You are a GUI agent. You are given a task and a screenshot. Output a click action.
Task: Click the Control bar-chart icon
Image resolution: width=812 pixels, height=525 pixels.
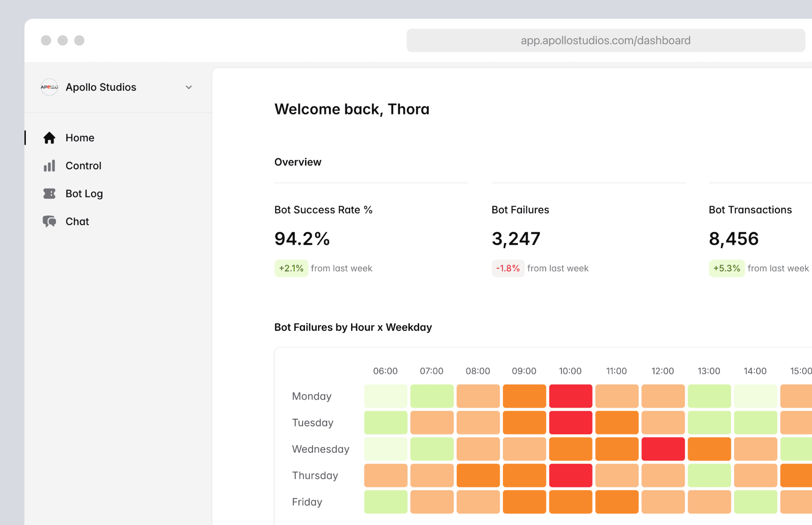[49, 165]
